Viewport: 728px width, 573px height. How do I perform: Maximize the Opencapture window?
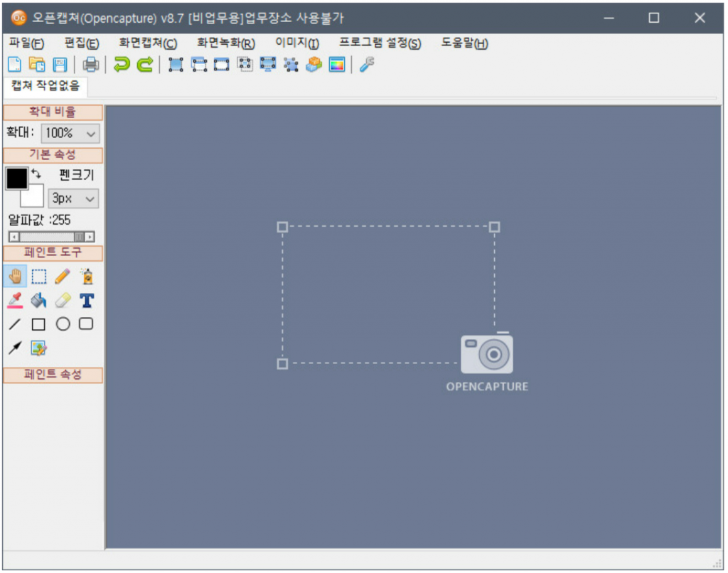(x=654, y=18)
